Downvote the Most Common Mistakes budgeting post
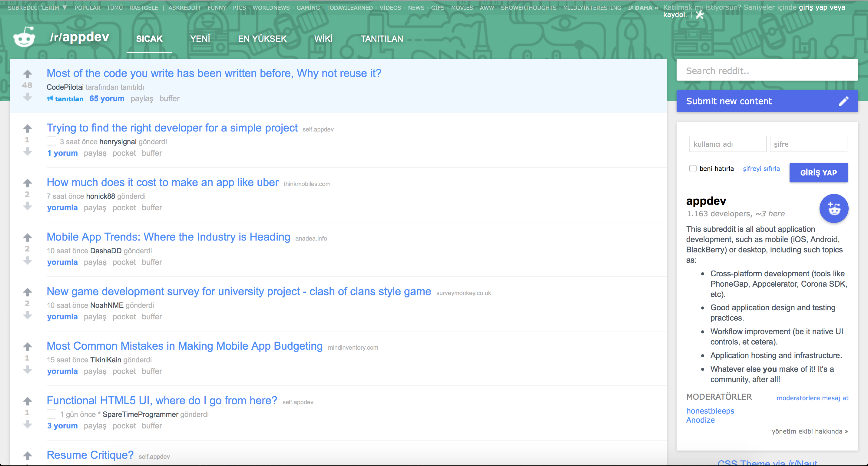This screenshot has height=466, width=868. 27,370
